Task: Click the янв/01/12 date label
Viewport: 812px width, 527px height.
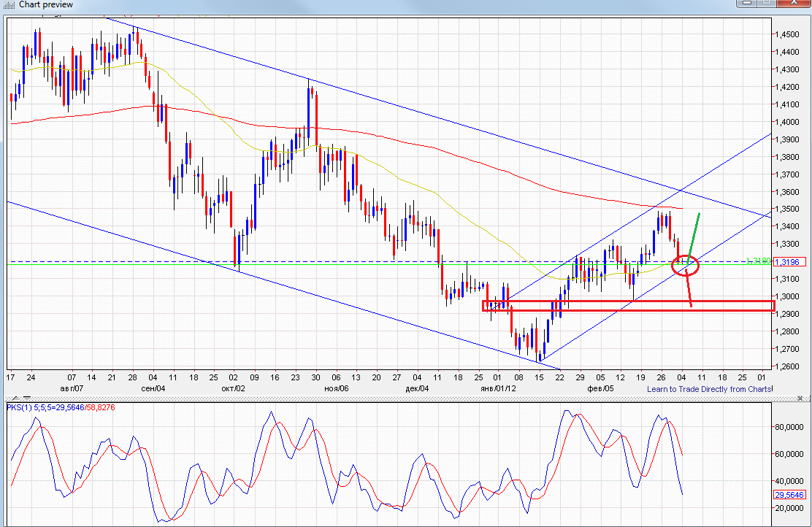Action: (x=498, y=388)
